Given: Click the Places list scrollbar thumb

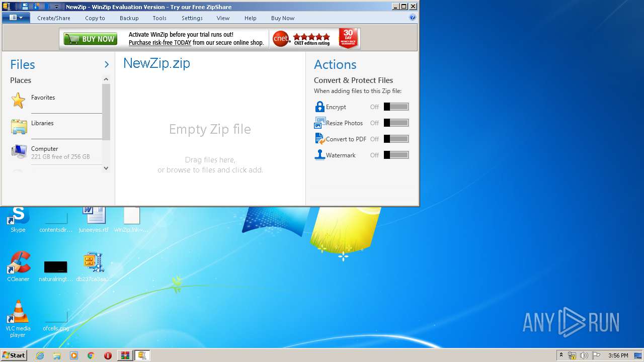Looking at the screenshot, I should pos(106,112).
